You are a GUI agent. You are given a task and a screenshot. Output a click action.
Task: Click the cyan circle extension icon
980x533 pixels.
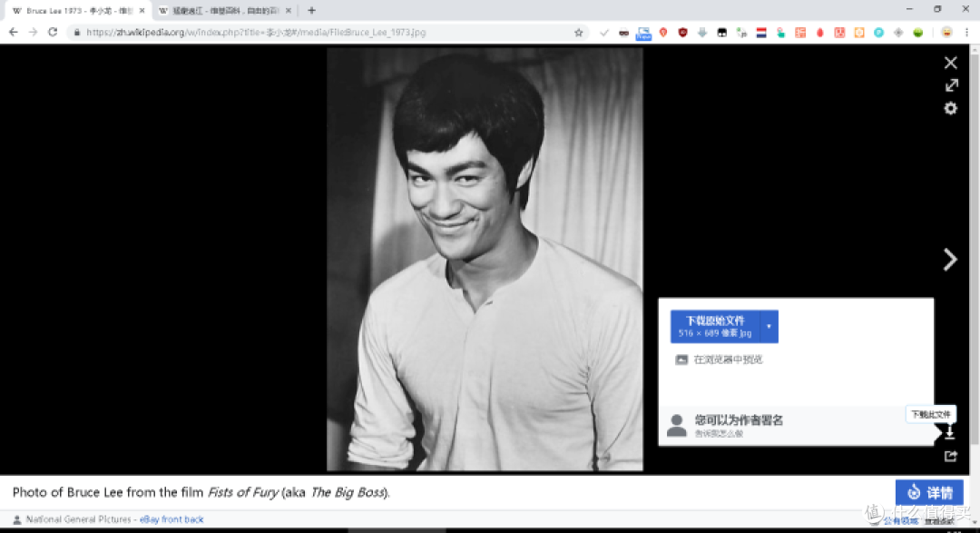point(878,33)
